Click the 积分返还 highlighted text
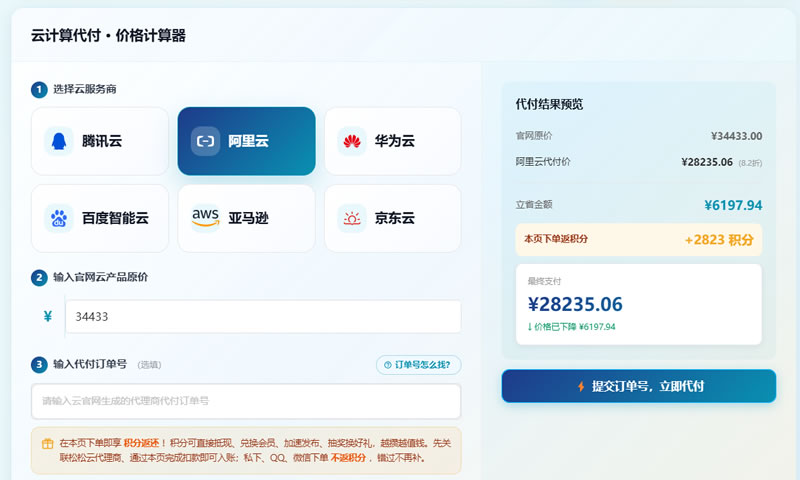The width and height of the screenshot is (800, 480). tap(141, 443)
